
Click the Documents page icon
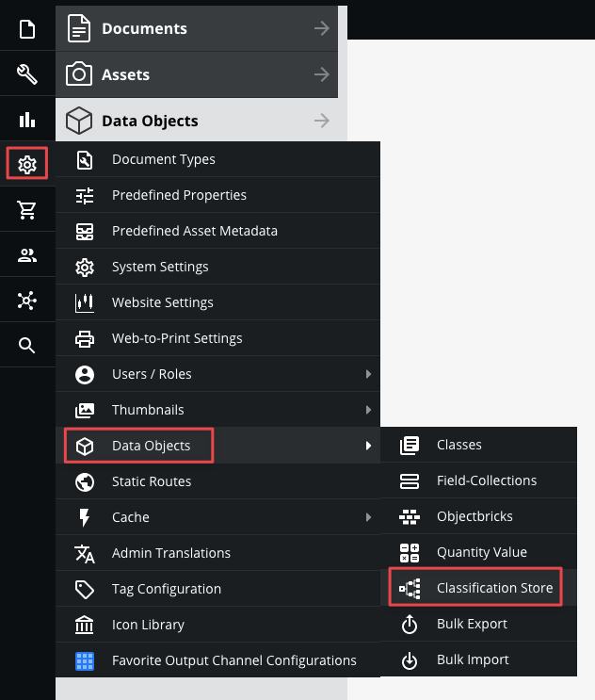tap(79, 28)
